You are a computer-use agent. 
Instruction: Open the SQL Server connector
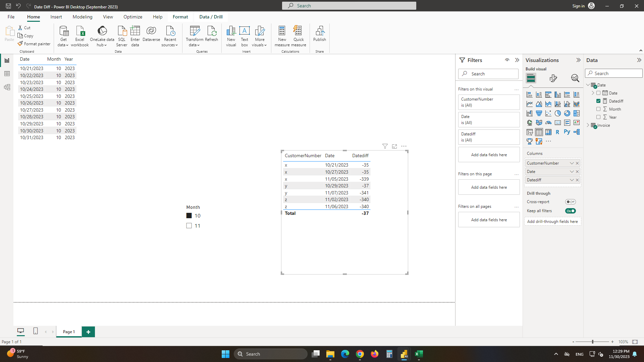122,36
